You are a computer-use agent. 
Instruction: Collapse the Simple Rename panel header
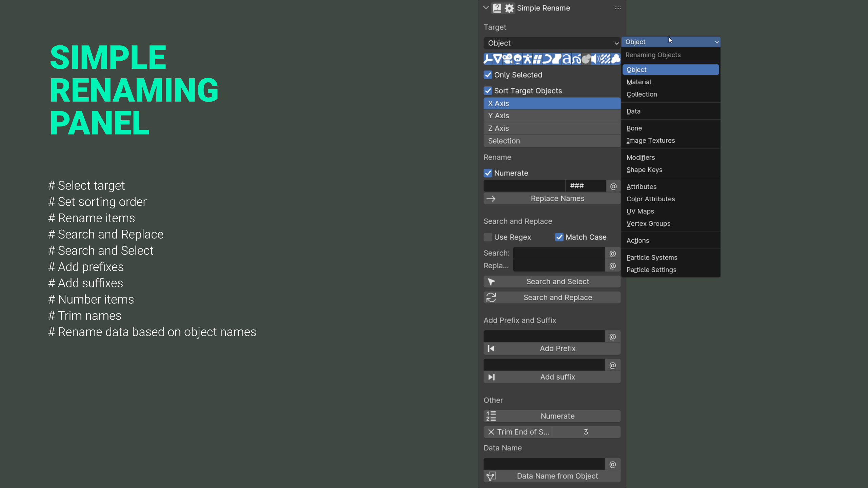click(486, 8)
